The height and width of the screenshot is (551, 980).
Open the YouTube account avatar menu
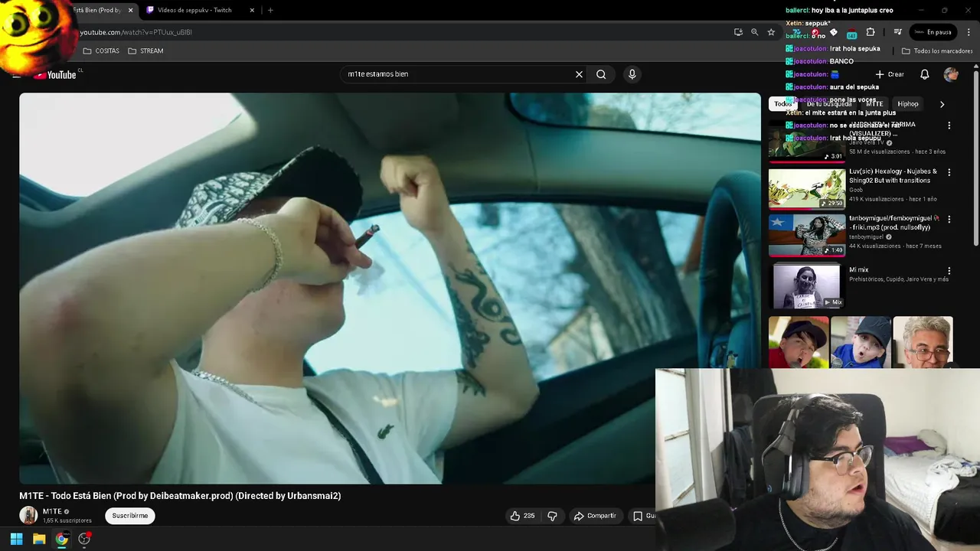[951, 74]
